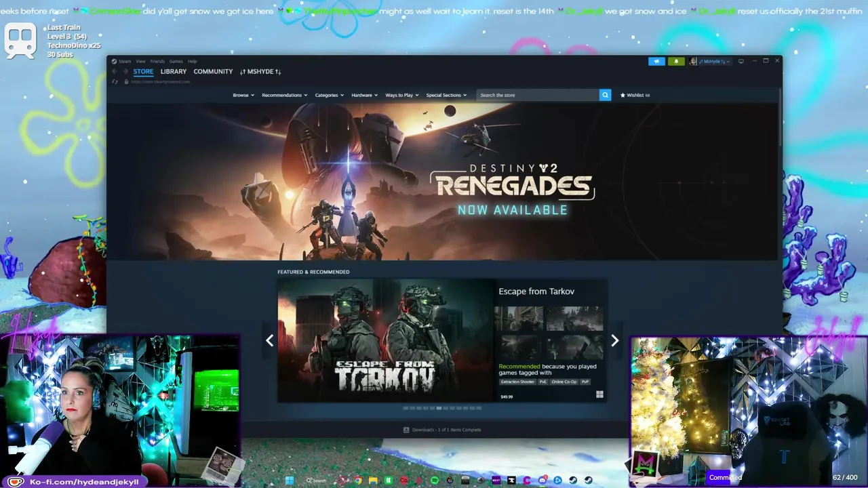Click the PvP tag

click(585, 382)
